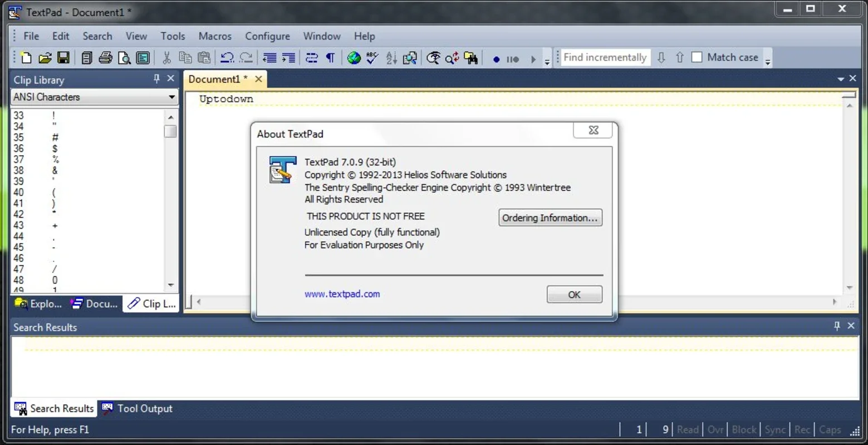Screen dimensions: 868x445
Task: Open the Edit menu
Action: pyautogui.click(x=61, y=36)
